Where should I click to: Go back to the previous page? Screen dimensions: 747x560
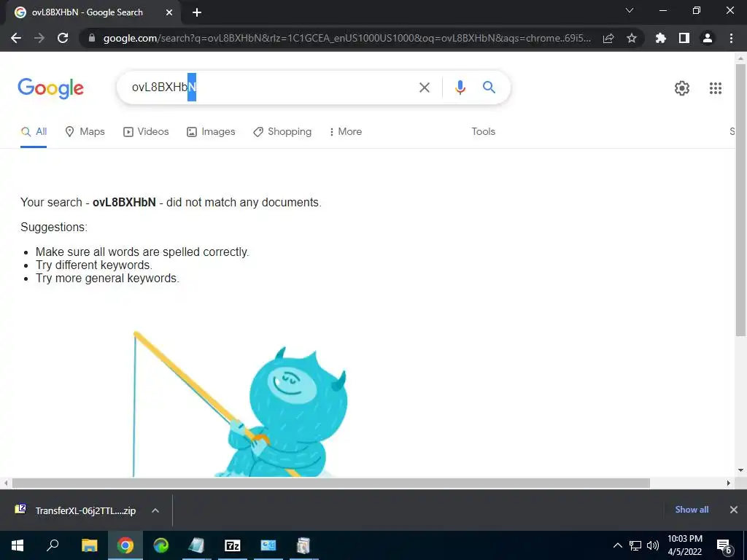[x=16, y=38]
